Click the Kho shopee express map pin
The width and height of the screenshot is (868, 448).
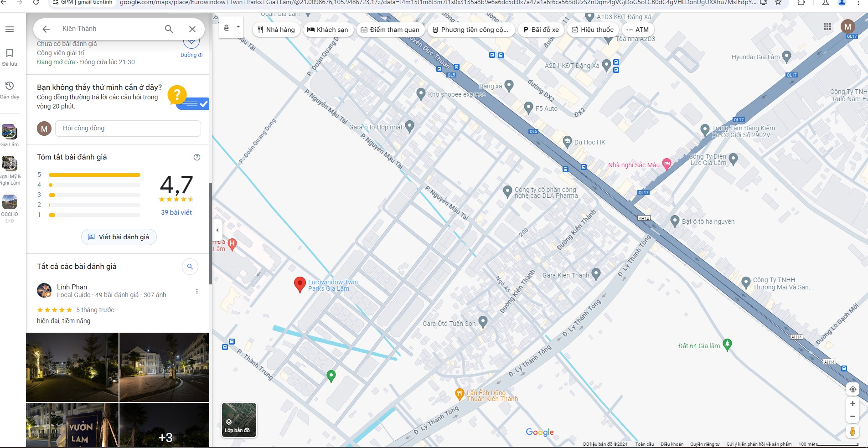(x=421, y=94)
